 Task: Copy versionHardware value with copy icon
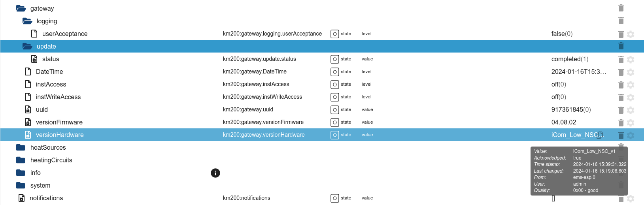click(x=600, y=135)
